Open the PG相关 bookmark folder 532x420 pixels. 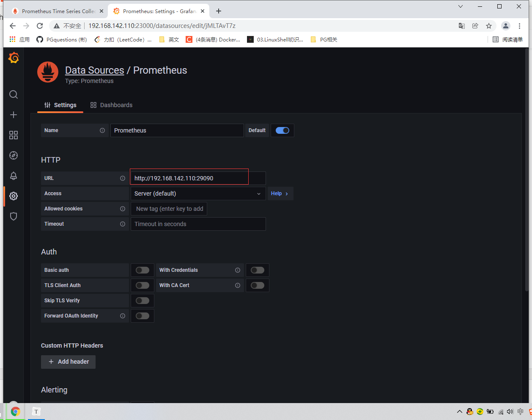click(324, 39)
